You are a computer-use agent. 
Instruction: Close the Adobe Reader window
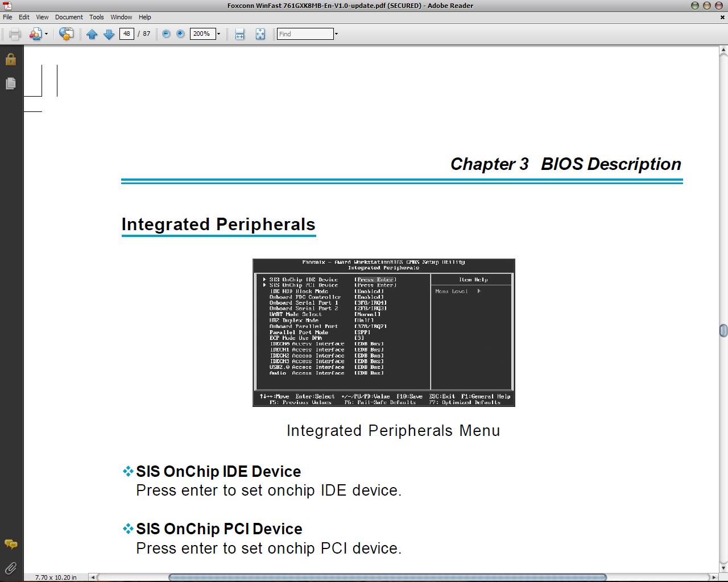tap(719, 6)
